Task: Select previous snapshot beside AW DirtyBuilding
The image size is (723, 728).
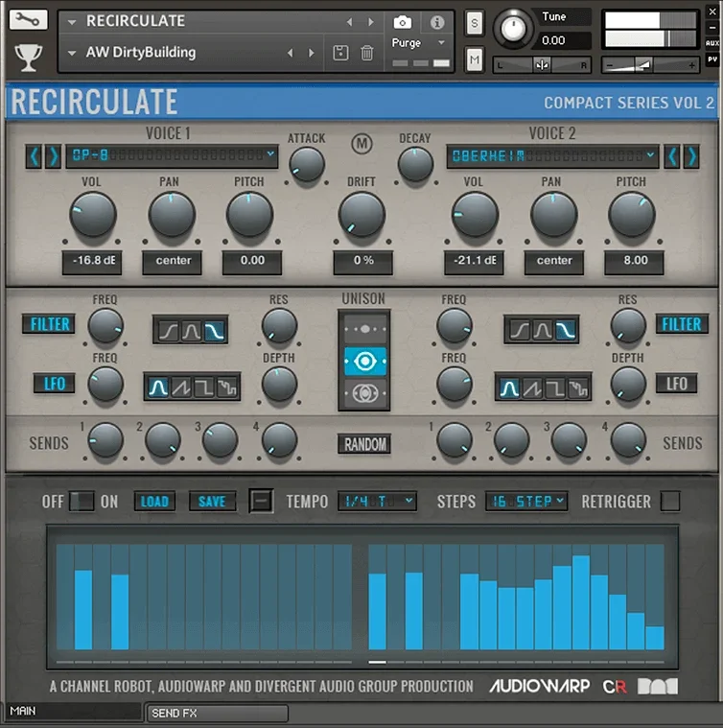Action: pyautogui.click(x=291, y=53)
